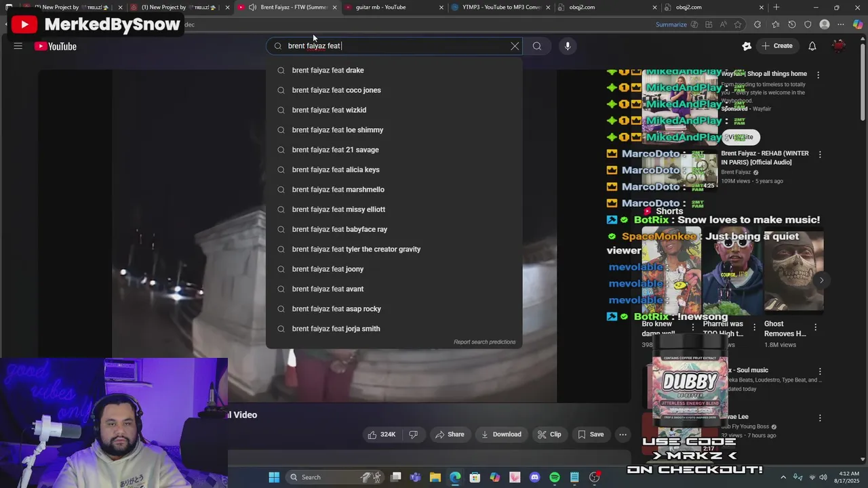Select suggestion 'brent faiyaz feat alicia keys'
Screen dimensions: 868x488
(394, 169)
